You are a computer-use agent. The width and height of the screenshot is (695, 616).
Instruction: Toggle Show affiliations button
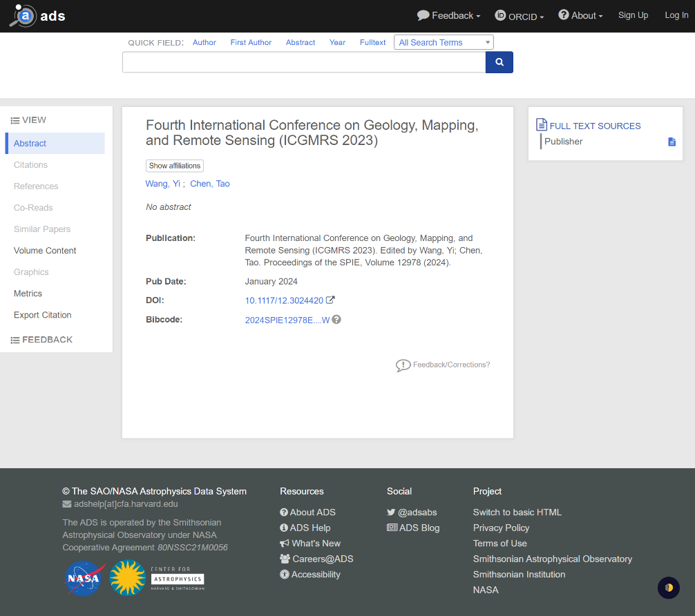[175, 166]
